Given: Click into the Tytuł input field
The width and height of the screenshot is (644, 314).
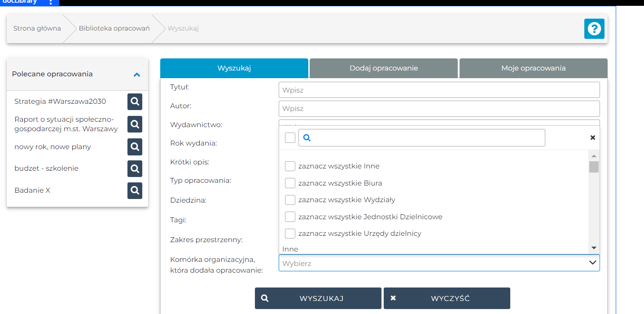Looking at the screenshot, I should coord(439,90).
